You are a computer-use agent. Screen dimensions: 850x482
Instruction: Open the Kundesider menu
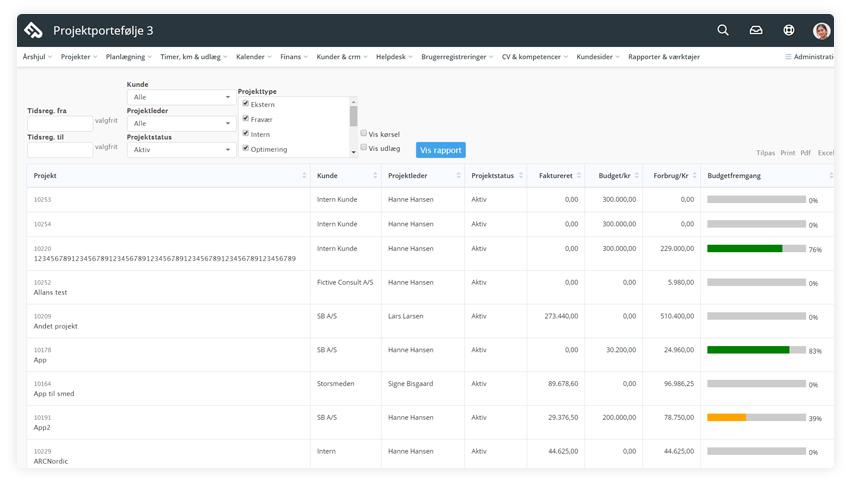tap(597, 56)
